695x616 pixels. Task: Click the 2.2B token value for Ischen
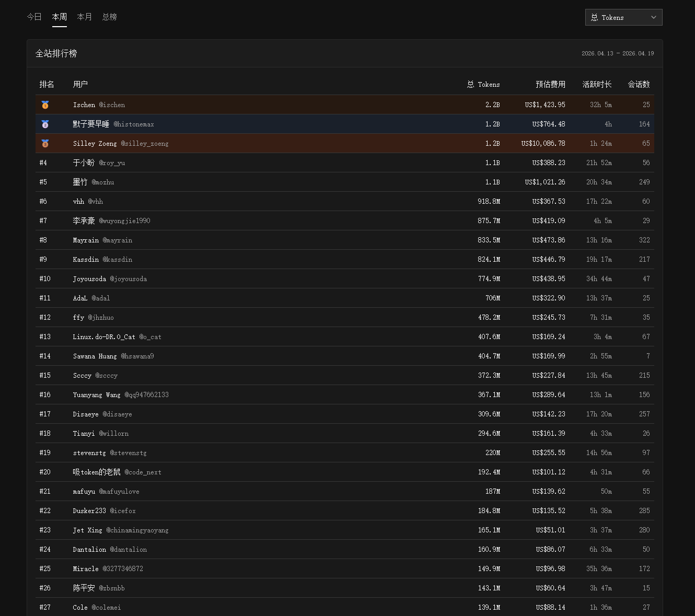492,105
